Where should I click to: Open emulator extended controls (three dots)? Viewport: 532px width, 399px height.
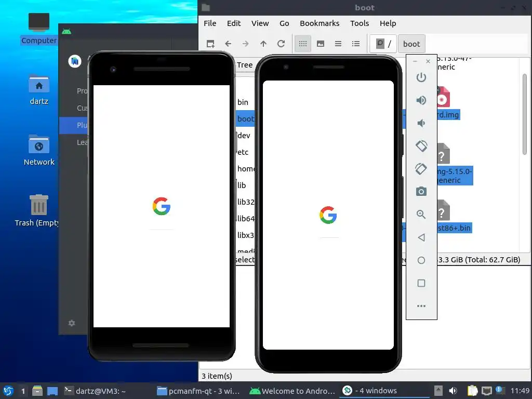point(421,306)
